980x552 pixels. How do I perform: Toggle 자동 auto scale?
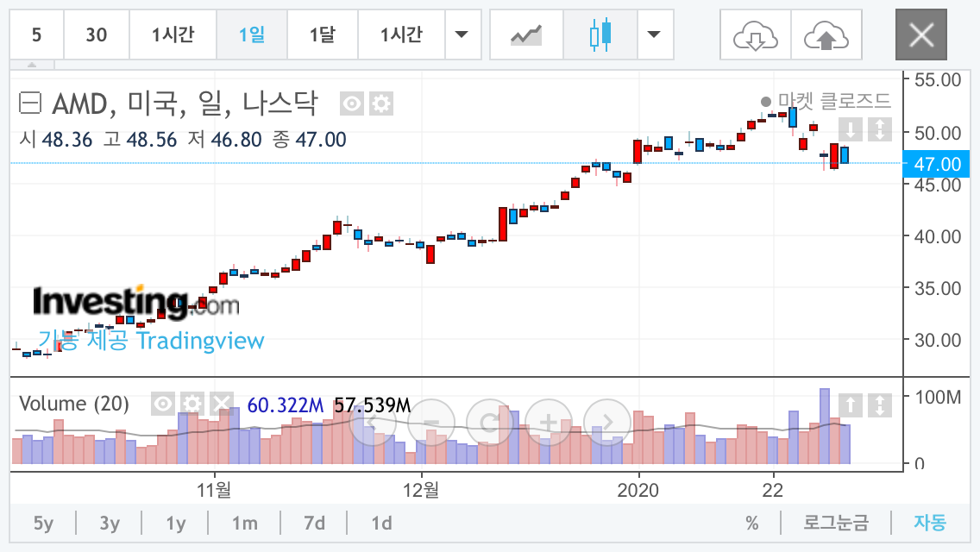pyautogui.click(x=930, y=523)
